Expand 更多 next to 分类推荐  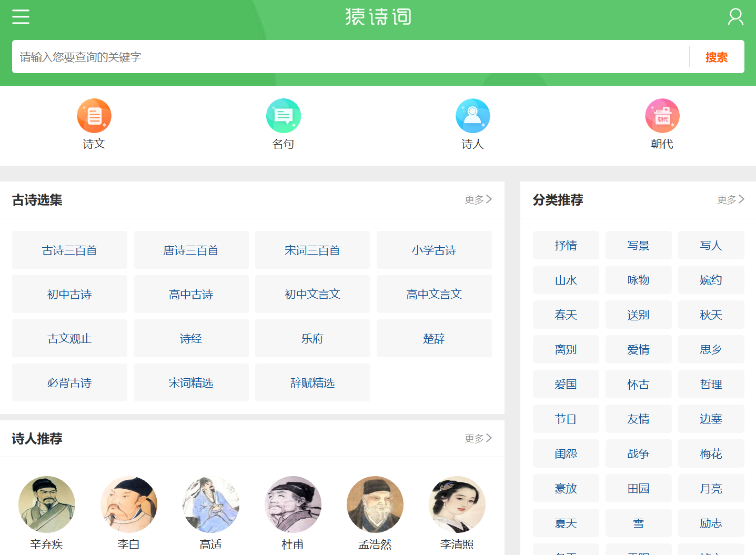tap(730, 199)
